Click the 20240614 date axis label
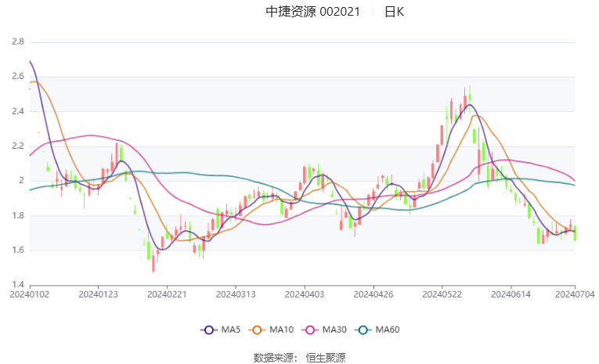The image size is (599, 364). (511, 294)
